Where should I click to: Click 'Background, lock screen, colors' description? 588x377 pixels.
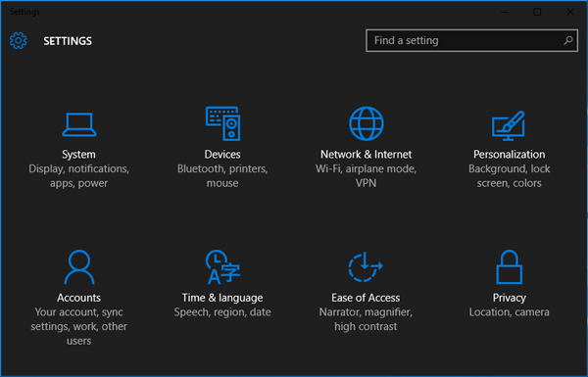point(510,176)
